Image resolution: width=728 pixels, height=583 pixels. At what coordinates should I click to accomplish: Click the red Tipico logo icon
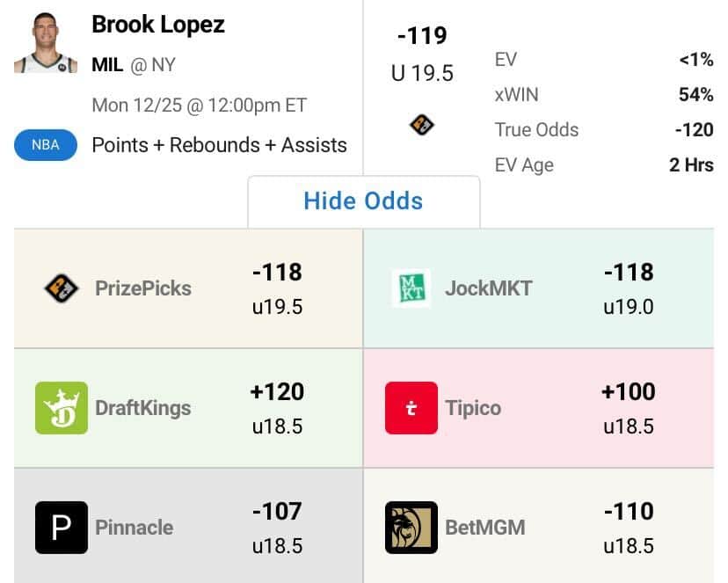pos(411,408)
